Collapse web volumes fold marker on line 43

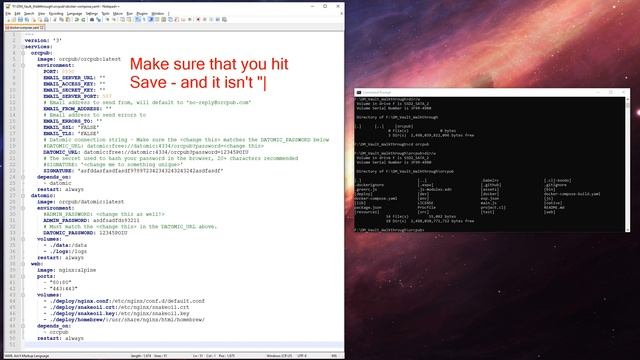click(23, 295)
